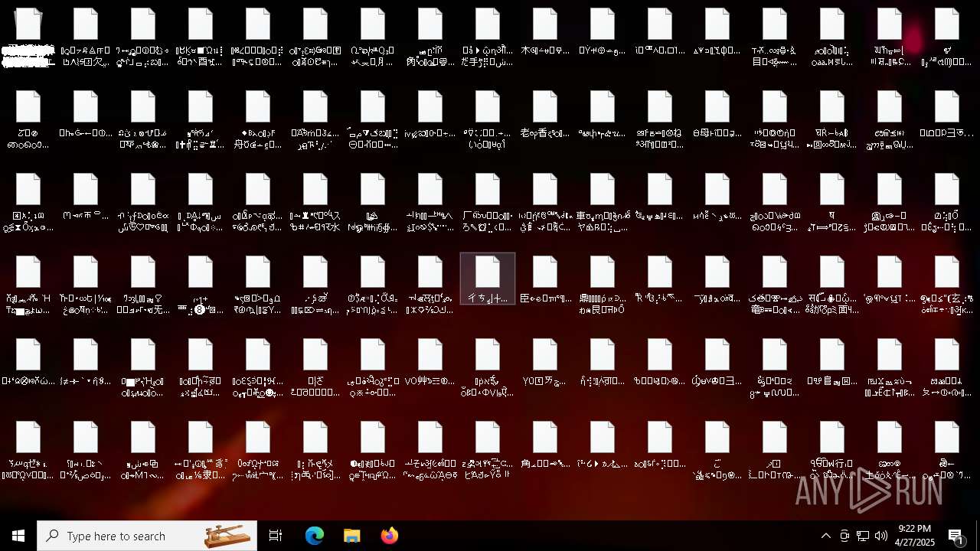Launch Firefox from taskbar
Screen dimensions: 980x551
pos(390,536)
